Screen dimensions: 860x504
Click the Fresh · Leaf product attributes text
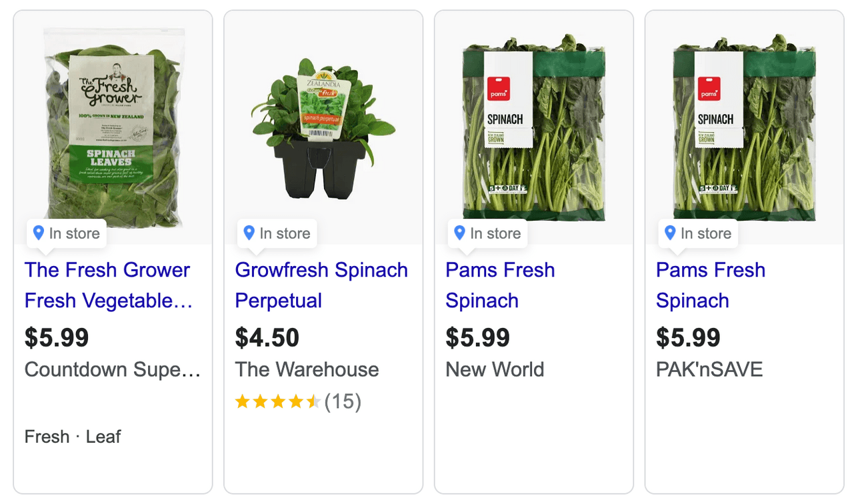point(73,437)
